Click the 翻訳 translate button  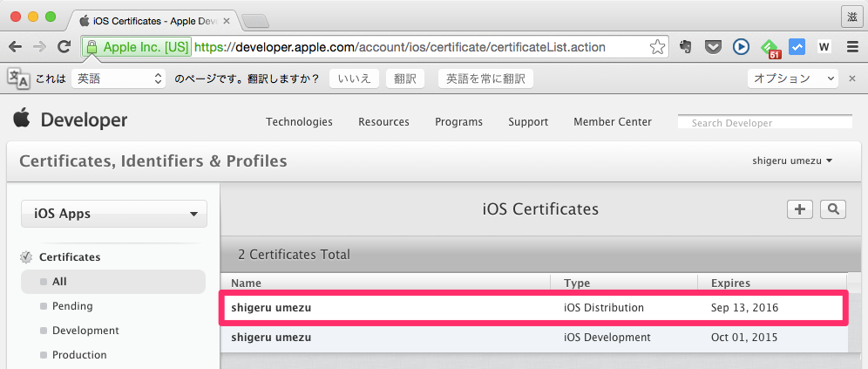(x=405, y=79)
